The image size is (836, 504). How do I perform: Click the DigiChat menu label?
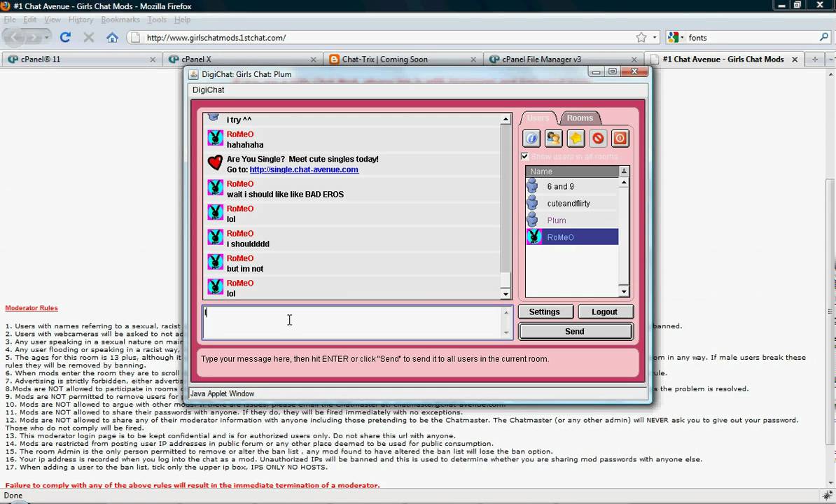[209, 90]
